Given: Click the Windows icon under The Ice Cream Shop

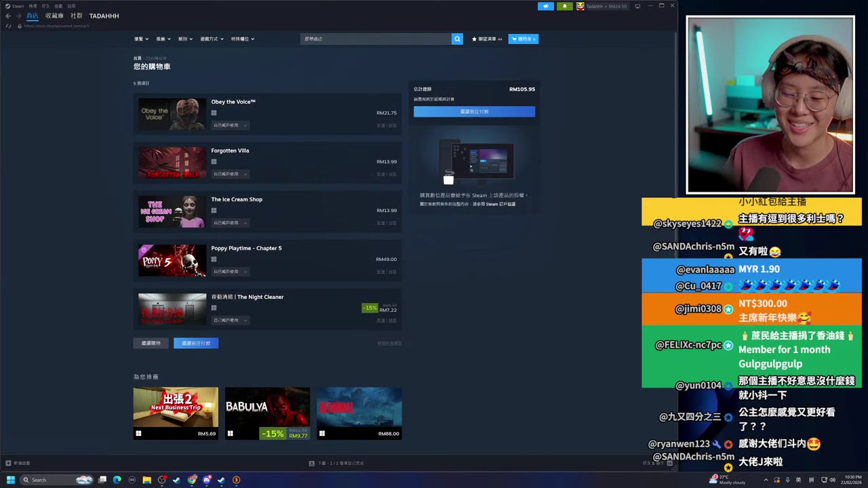Looking at the screenshot, I should click(x=214, y=211).
